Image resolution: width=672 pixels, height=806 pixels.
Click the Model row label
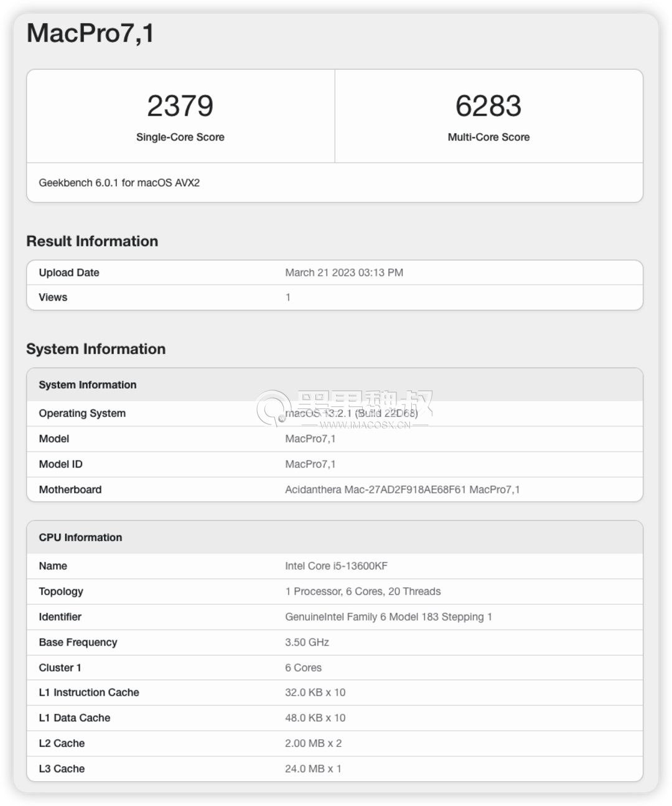coord(54,439)
